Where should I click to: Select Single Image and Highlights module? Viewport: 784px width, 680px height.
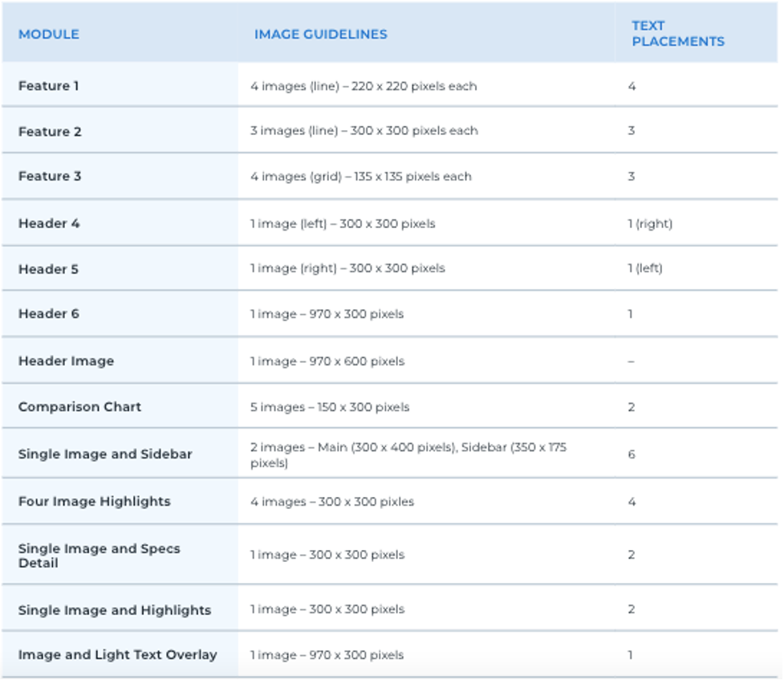pos(115,610)
